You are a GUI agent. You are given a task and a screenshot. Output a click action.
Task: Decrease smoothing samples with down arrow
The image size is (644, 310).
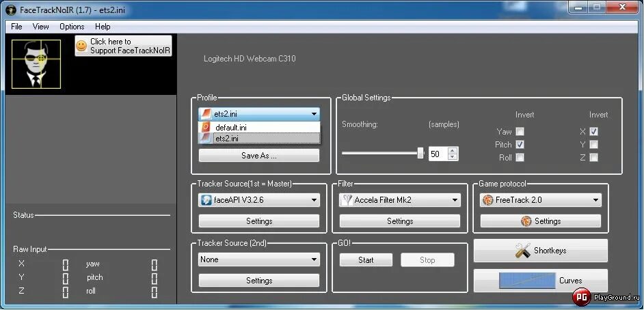click(x=453, y=157)
